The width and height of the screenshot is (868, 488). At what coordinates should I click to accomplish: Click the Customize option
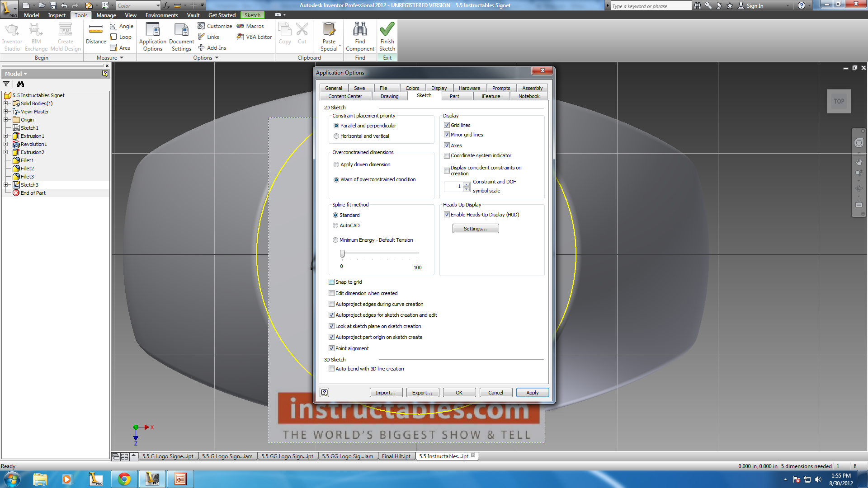point(215,26)
